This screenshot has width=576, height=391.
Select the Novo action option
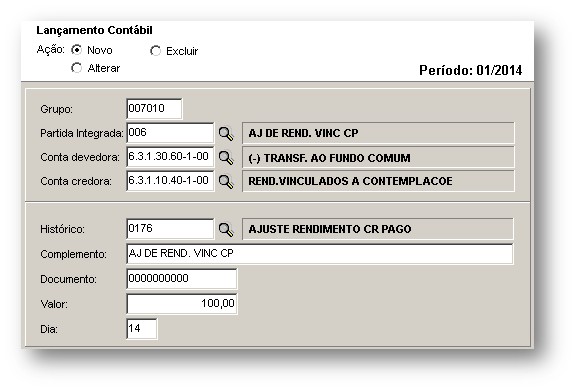76,50
